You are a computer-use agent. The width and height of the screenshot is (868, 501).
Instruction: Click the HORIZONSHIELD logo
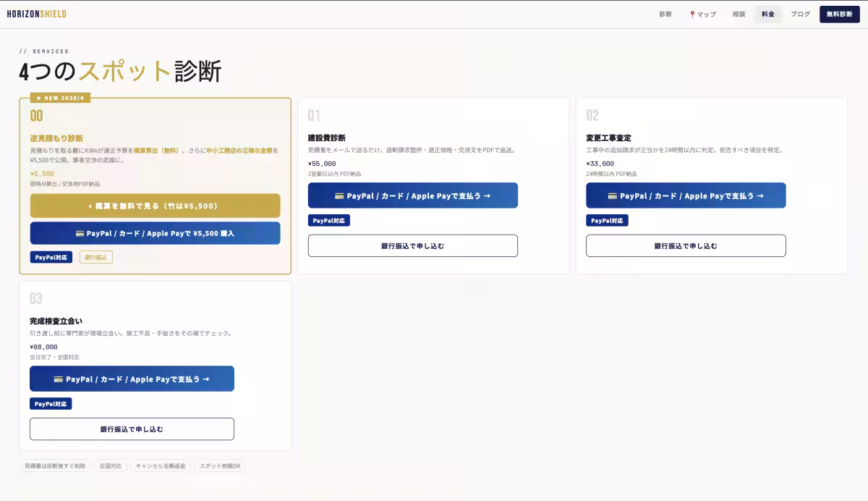point(38,13)
